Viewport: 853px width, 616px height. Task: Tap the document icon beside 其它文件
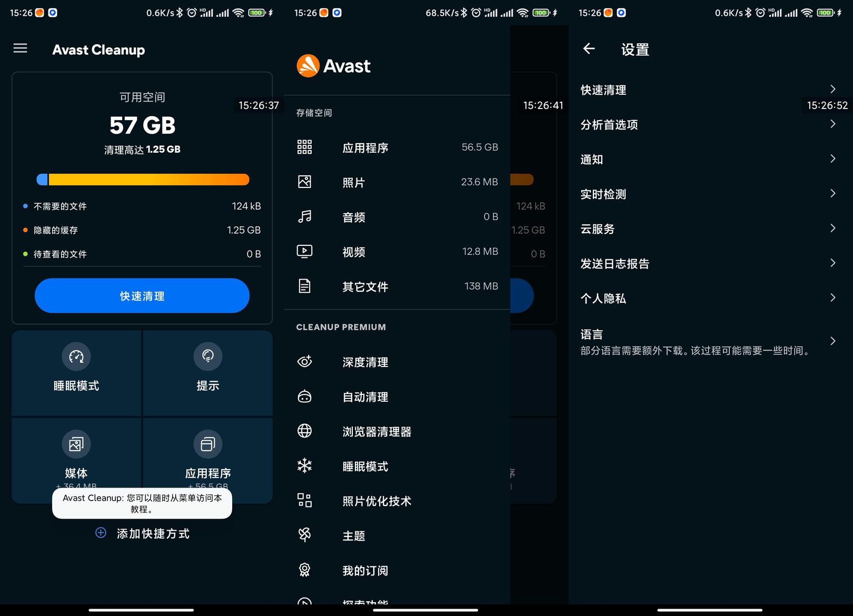[304, 286]
